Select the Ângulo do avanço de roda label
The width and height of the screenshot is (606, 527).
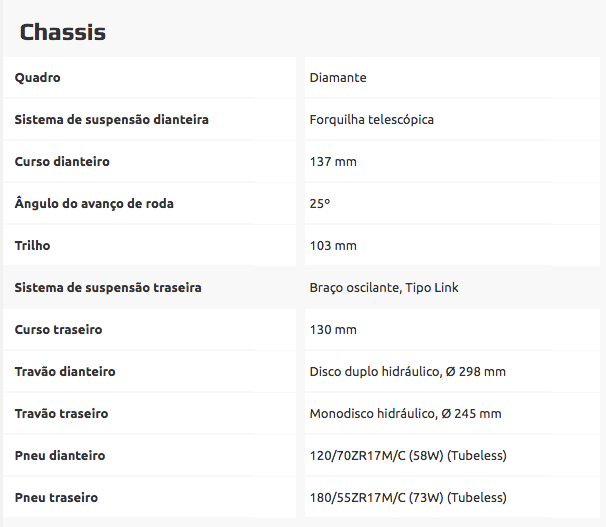coord(94,203)
